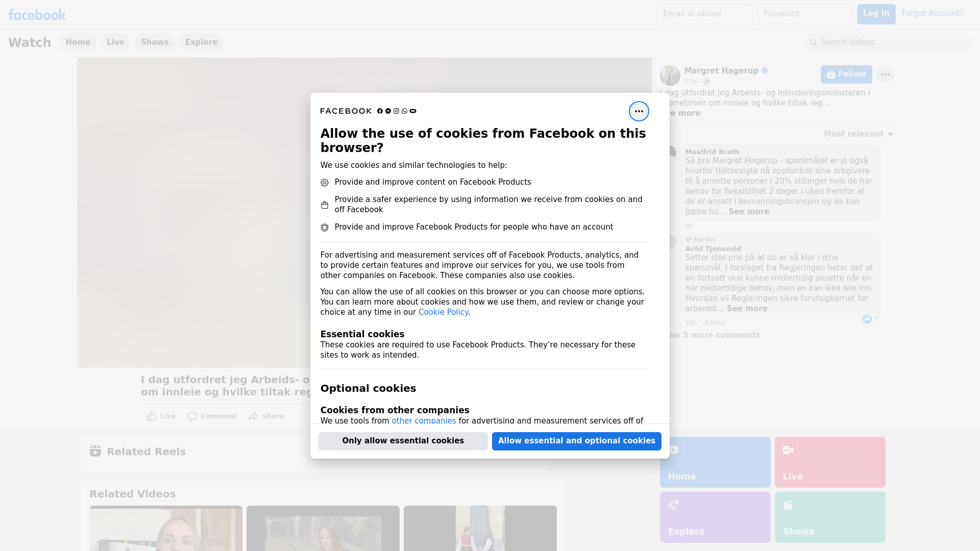Select the pink Live tile
This screenshot has width=980, height=551.
tap(829, 462)
